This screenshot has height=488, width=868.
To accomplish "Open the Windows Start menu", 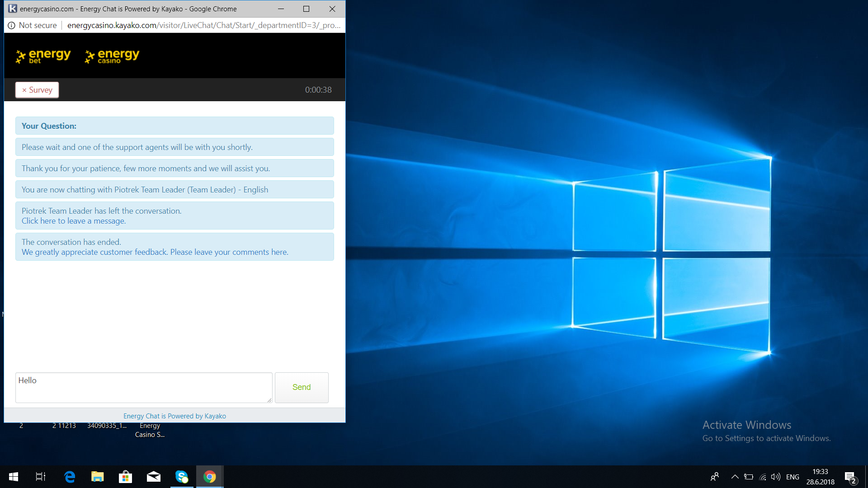I will (x=14, y=477).
